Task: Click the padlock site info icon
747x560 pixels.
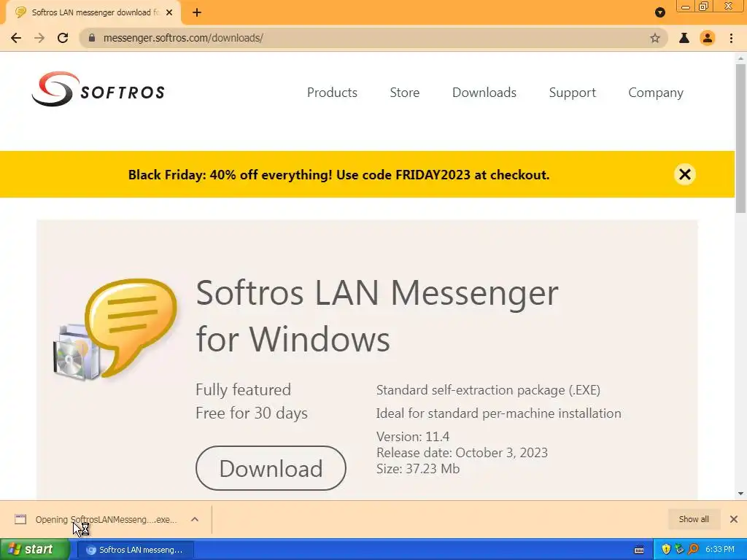Action: [92, 38]
